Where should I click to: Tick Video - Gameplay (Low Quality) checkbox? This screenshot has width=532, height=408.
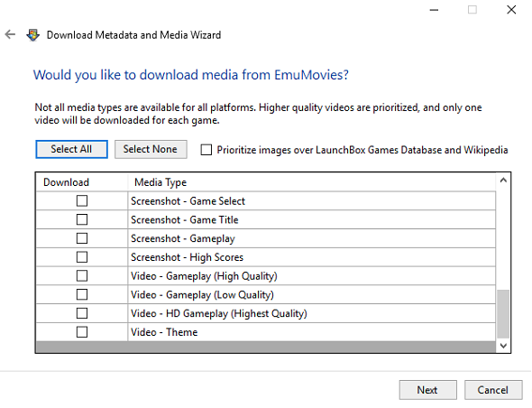point(82,294)
